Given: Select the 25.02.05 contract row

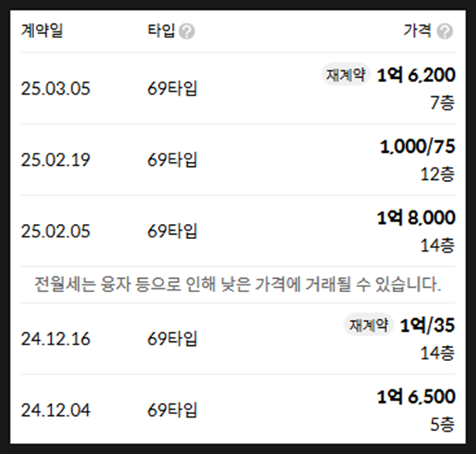Looking at the screenshot, I should coord(238,231).
